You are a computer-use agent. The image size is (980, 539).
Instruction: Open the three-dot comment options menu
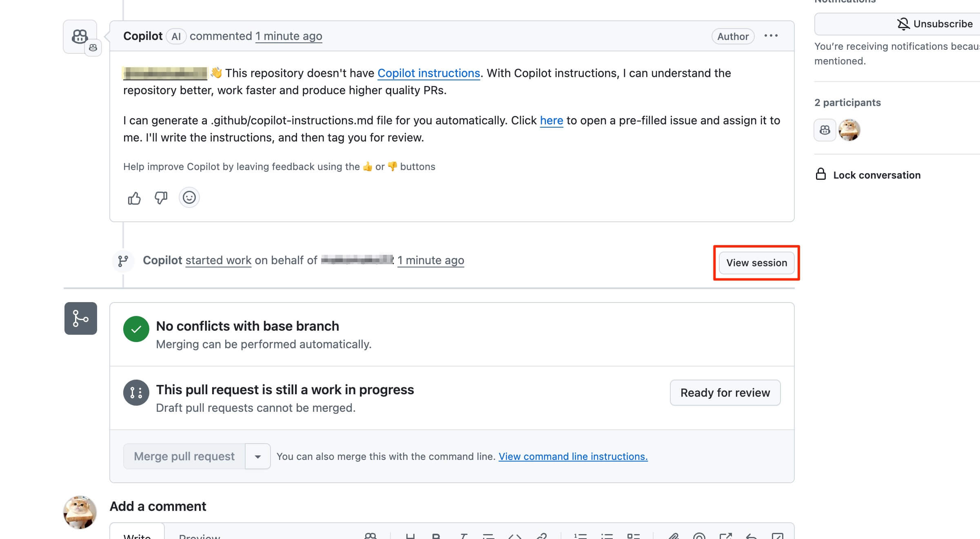coord(771,36)
